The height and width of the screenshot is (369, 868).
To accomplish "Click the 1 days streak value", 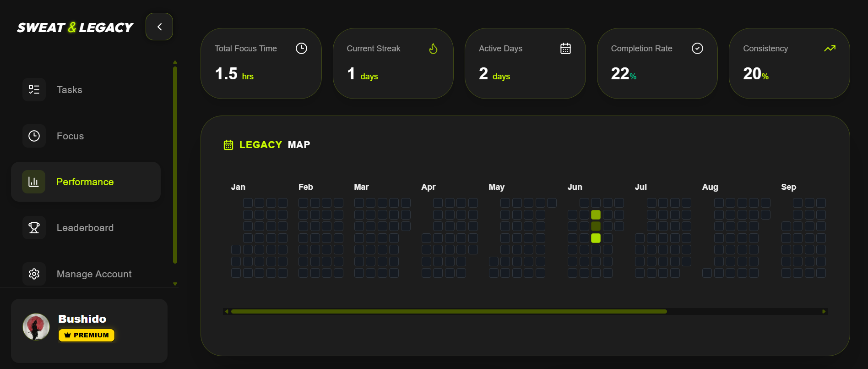I will (363, 74).
